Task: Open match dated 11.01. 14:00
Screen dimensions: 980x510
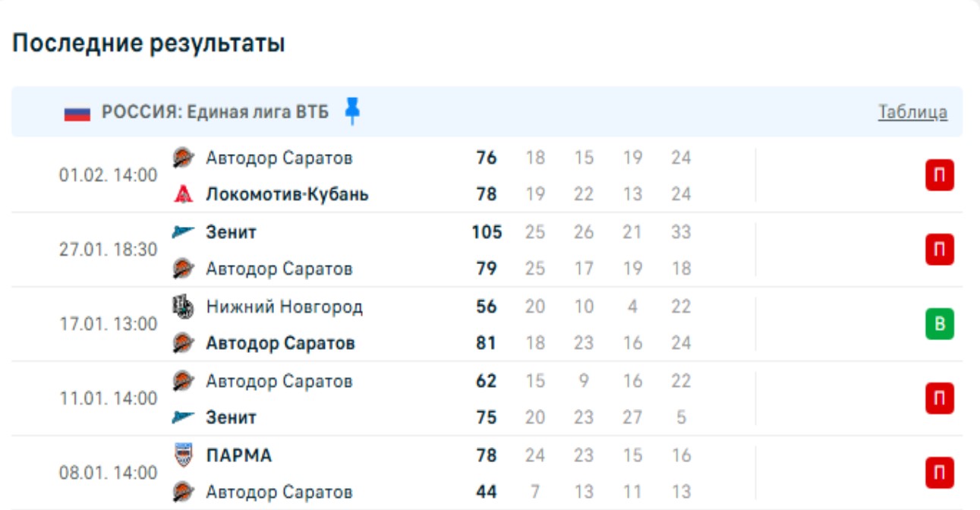Action: coord(109,398)
